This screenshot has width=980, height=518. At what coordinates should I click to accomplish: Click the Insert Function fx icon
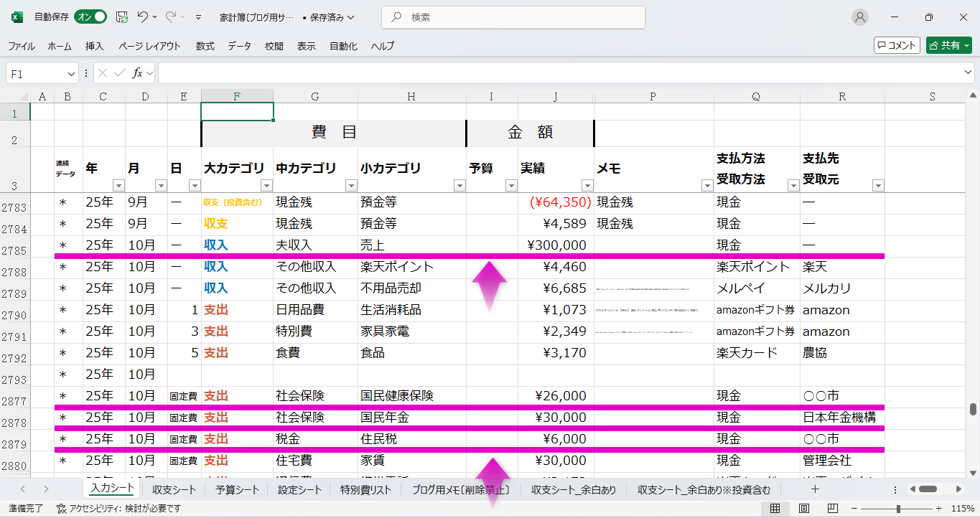point(137,73)
